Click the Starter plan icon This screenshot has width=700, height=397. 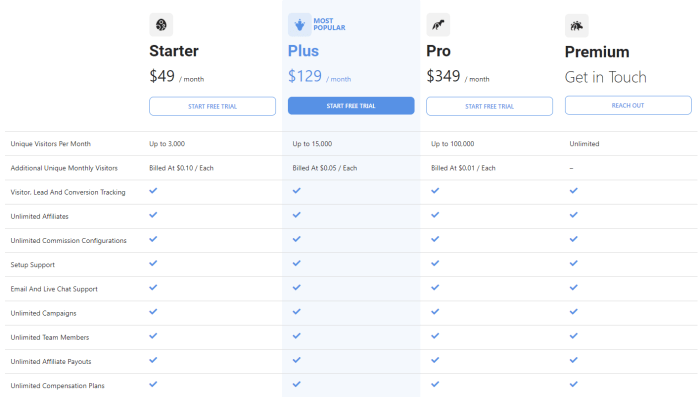coord(161,25)
